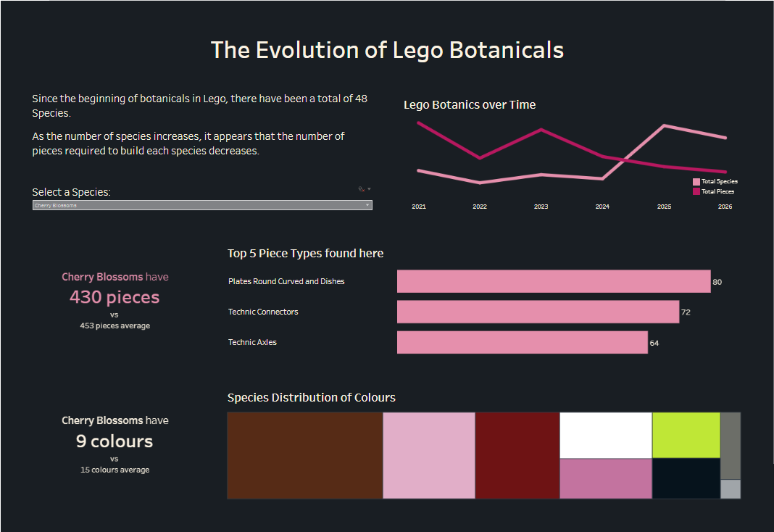Click the white treemap tile
This screenshot has height=532, width=774.
click(606, 435)
